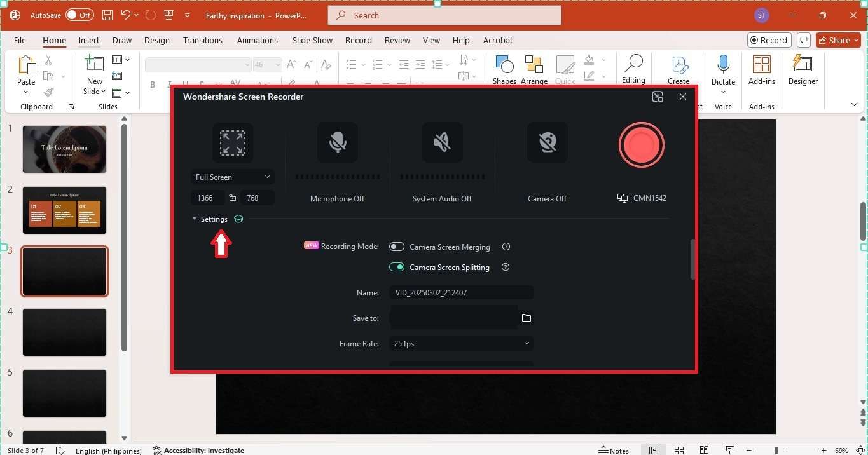Expand the Share button dropdown
The width and height of the screenshot is (868, 455).
point(856,40)
